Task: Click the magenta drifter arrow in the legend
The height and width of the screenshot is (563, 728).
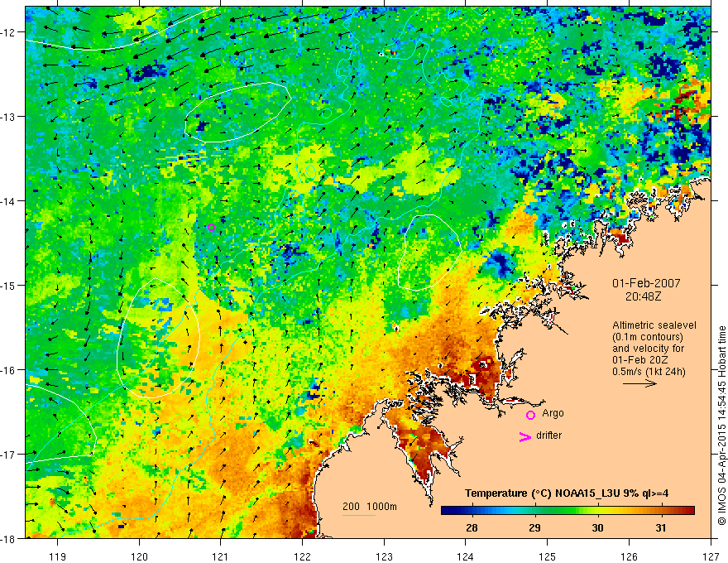Action: [x=525, y=436]
